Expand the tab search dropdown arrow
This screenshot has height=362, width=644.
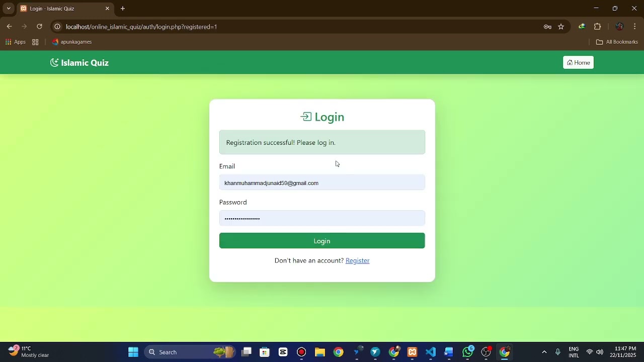[x=9, y=9]
